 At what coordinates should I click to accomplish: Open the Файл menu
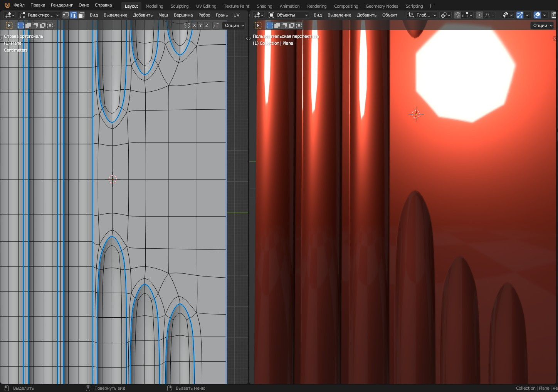tap(19, 5)
